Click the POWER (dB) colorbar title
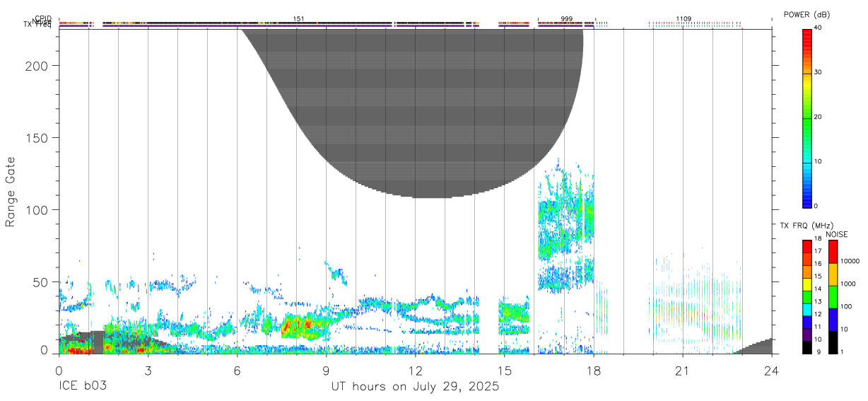868x401 pixels. 807,14
